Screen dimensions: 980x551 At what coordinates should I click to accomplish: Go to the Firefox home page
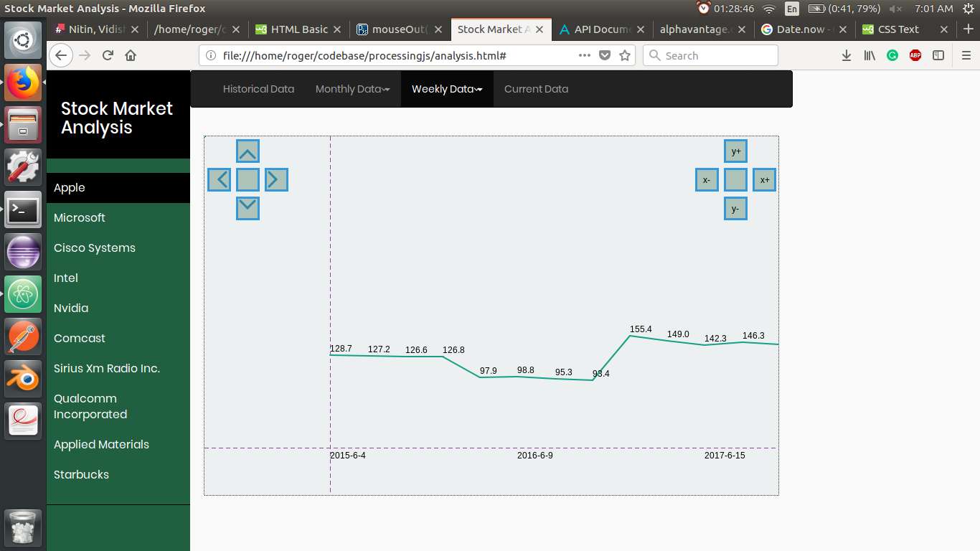point(131,55)
